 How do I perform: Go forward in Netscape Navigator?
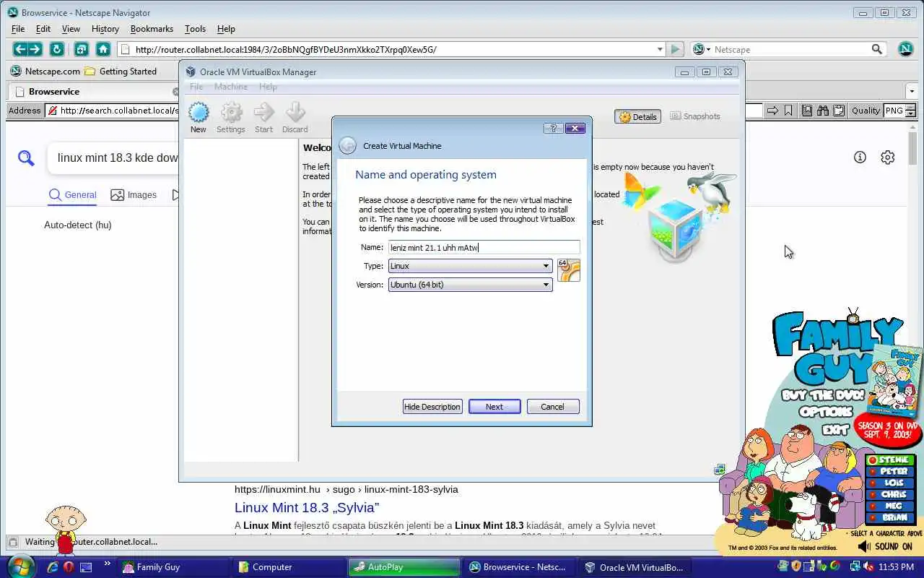pyautogui.click(x=35, y=49)
